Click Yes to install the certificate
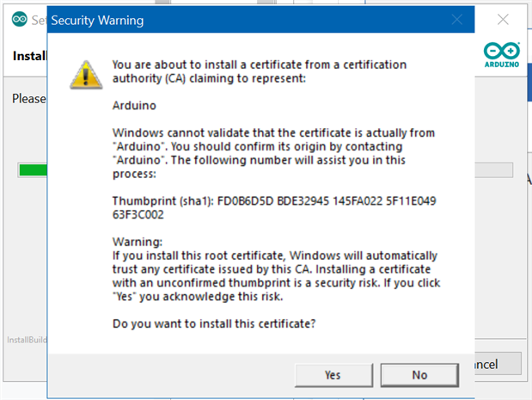 [x=333, y=375]
